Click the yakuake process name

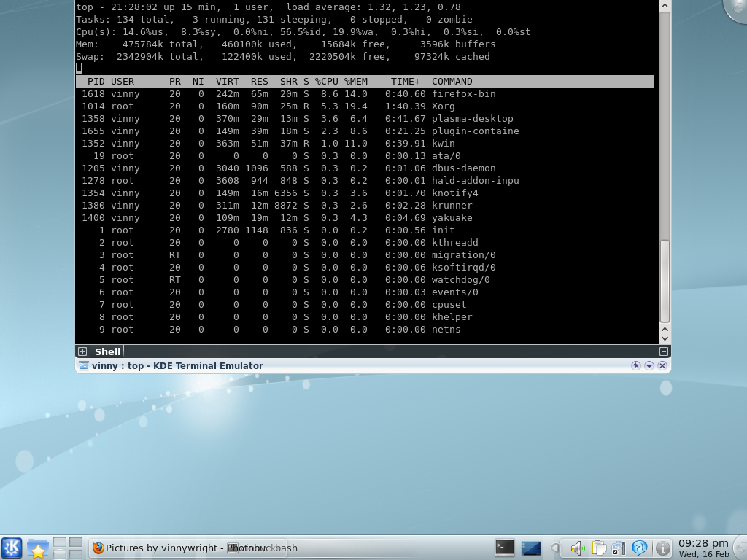(452, 217)
